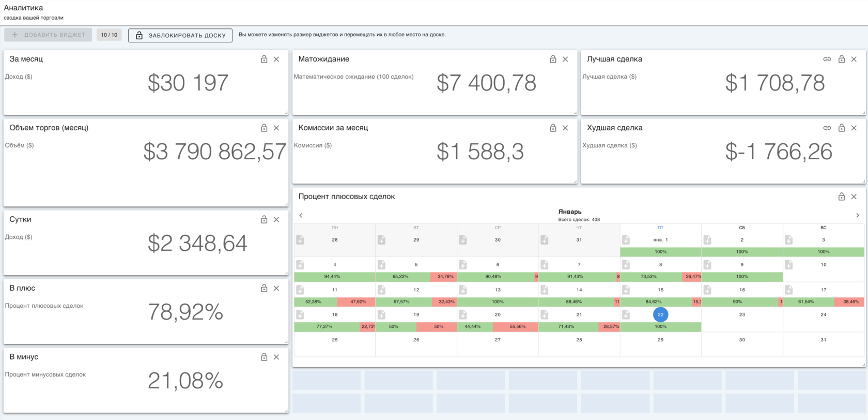Image resolution: width=868 pixels, height=420 pixels.
Task: Click link icon on Худшая сделка widget
Action: pos(827,128)
